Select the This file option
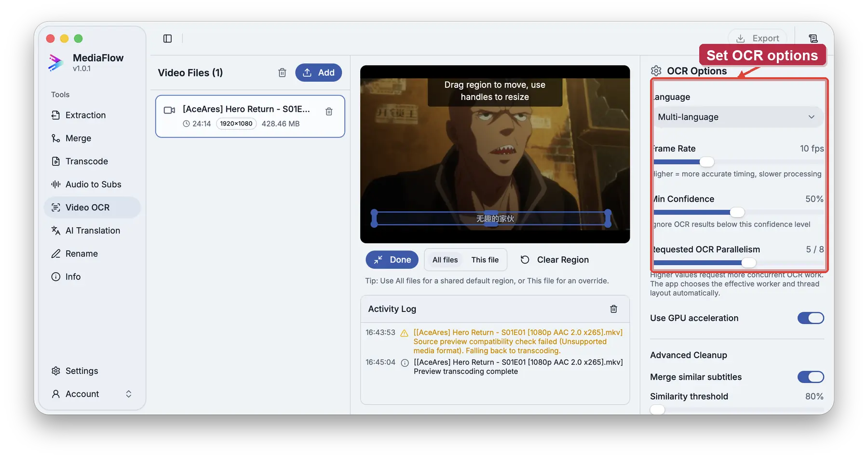Screen dimensions: 868x458 (485, 260)
